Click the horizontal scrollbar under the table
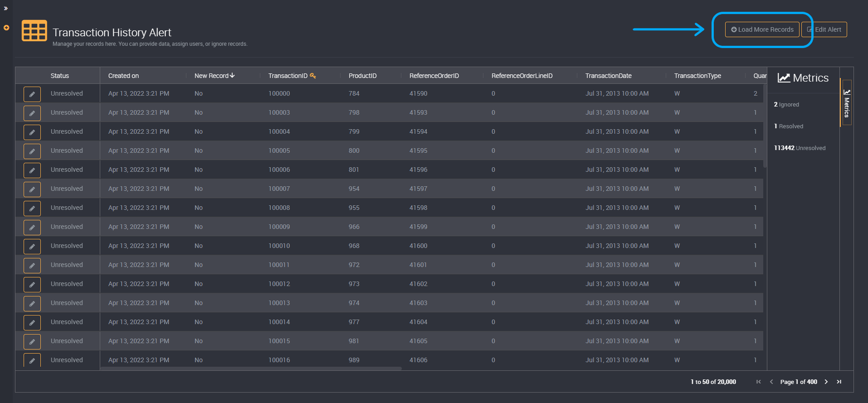The height and width of the screenshot is (403, 868). 251,369
